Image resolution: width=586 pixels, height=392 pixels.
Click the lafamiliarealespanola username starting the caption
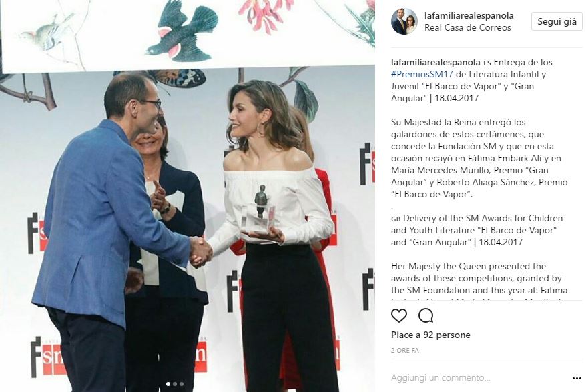pos(435,63)
